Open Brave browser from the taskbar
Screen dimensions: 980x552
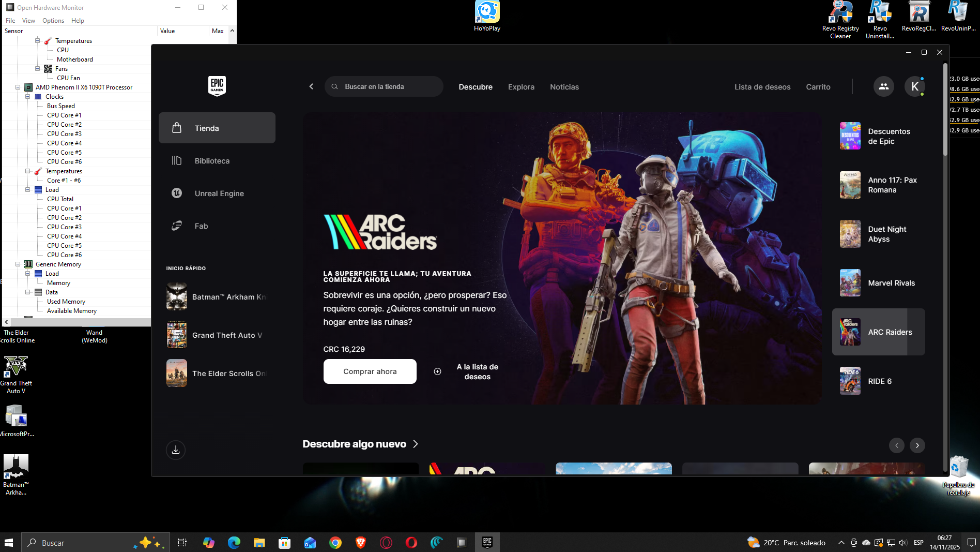pyautogui.click(x=361, y=542)
